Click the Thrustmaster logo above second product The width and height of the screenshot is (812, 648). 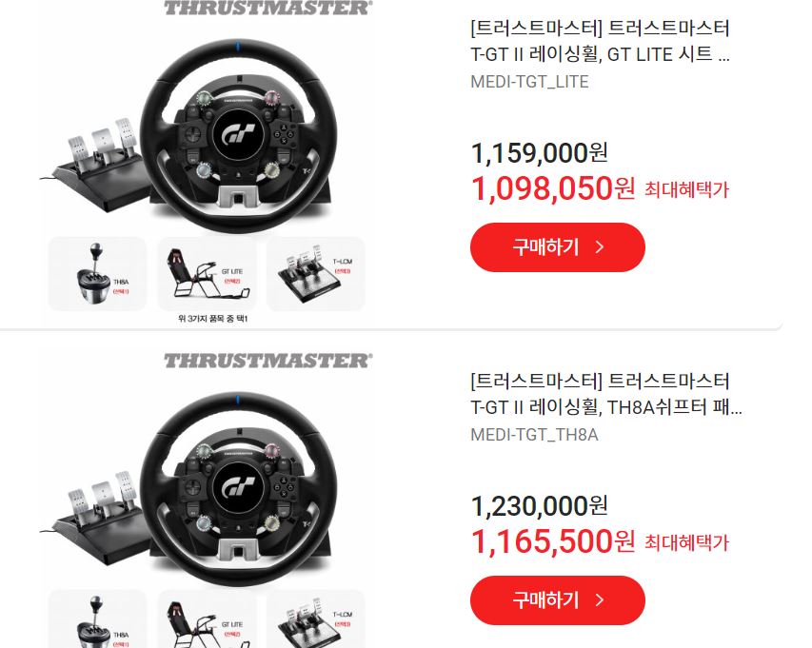click(267, 361)
